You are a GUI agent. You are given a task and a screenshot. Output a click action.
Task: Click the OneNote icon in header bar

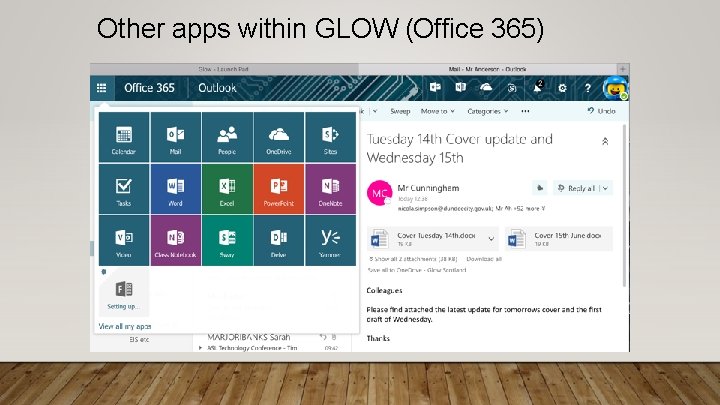(x=460, y=87)
